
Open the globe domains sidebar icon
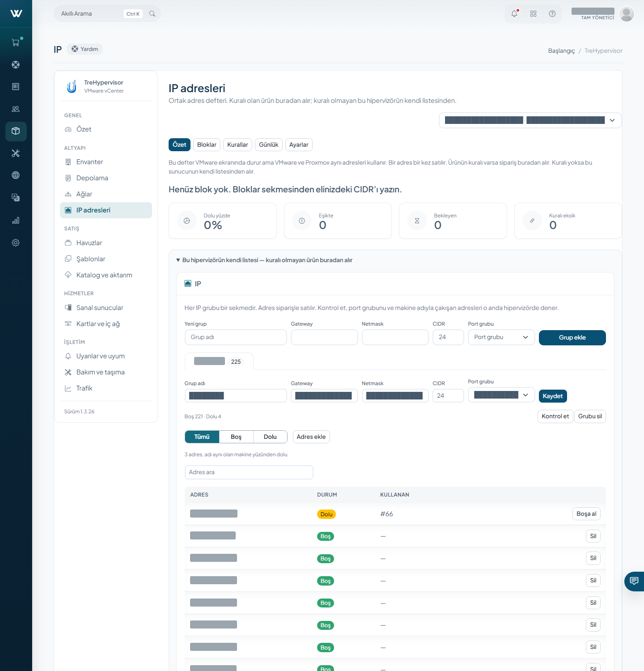[x=16, y=175]
